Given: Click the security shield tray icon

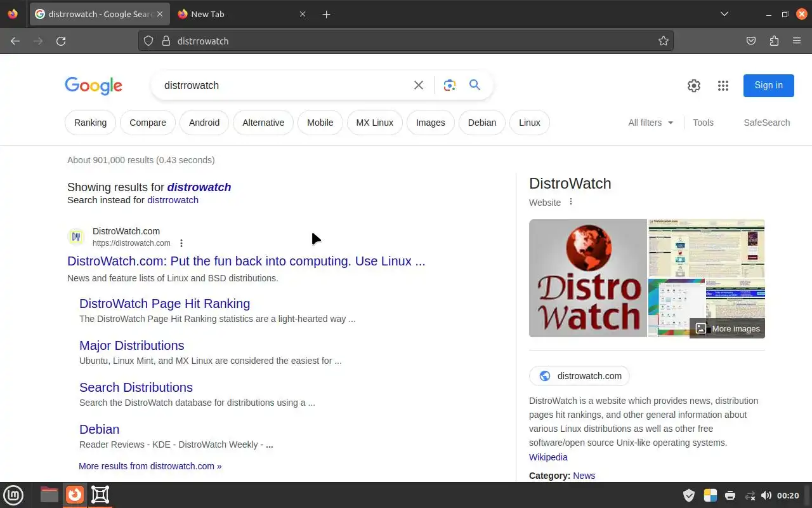Looking at the screenshot, I should click(x=689, y=495).
